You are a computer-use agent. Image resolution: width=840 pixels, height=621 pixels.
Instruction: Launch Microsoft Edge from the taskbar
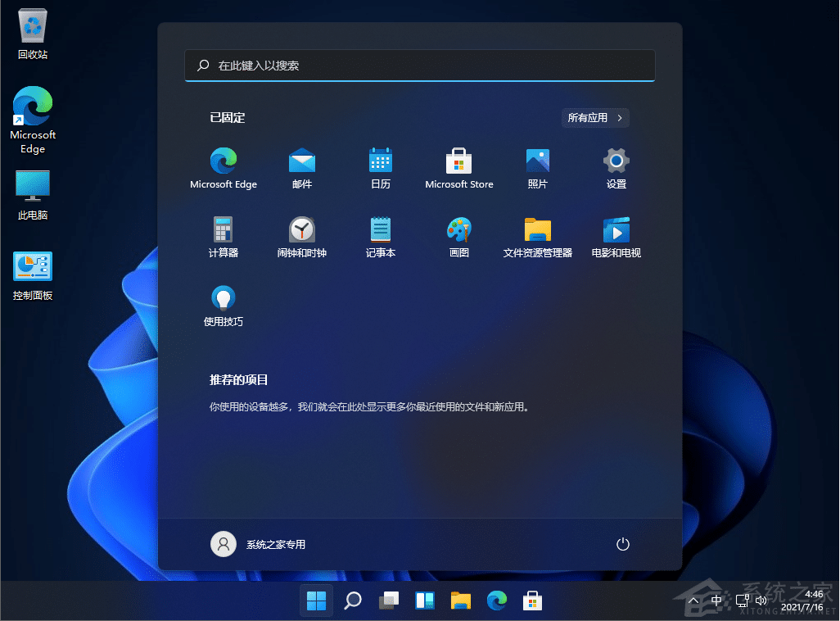pos(497,601)
